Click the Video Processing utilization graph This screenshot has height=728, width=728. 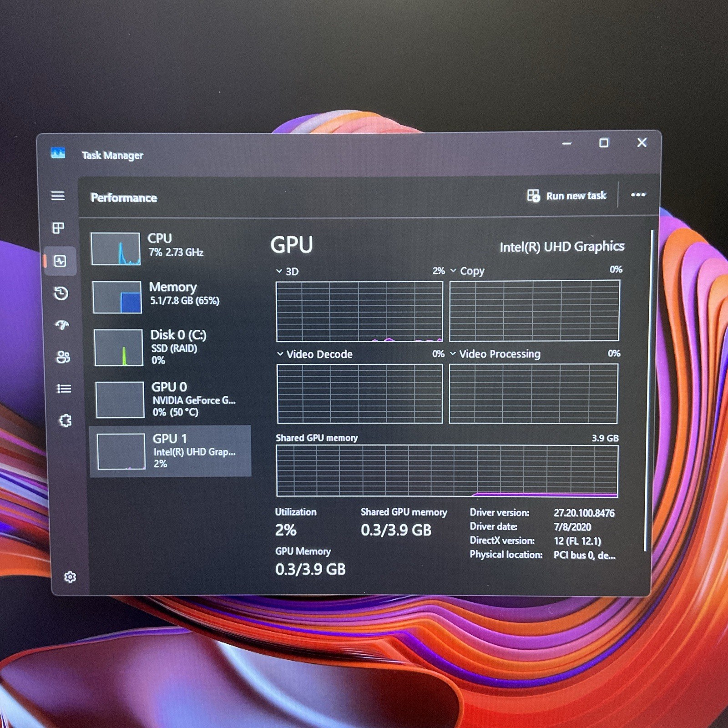tap(533, 394)
